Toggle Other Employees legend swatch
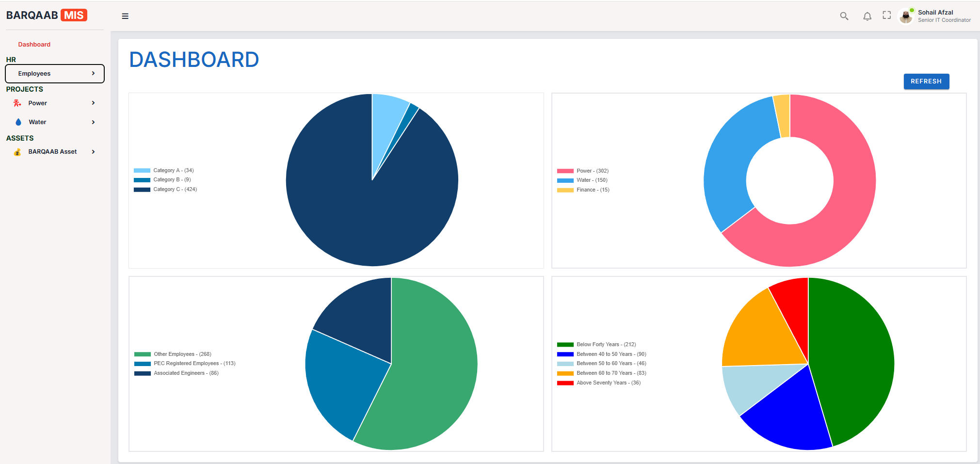Image resolution: width=980 pixels, height=464 pixels. coord(143,354)
